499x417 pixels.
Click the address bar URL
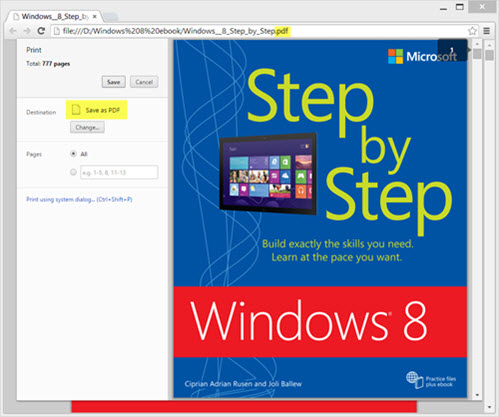176,31
